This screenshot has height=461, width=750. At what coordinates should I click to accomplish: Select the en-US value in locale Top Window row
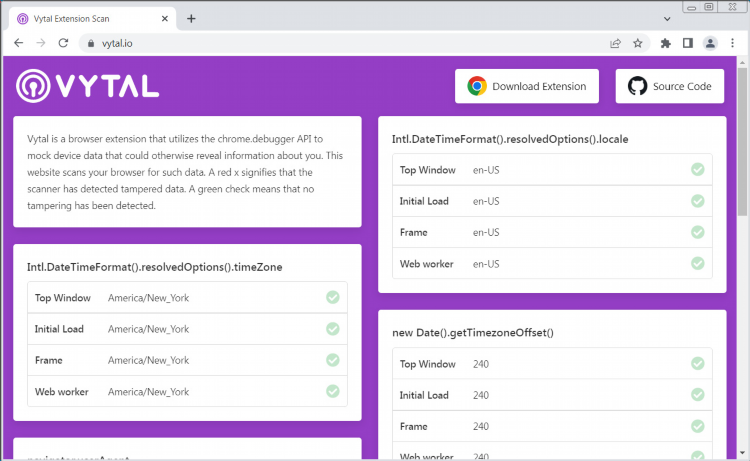(486, 170)
